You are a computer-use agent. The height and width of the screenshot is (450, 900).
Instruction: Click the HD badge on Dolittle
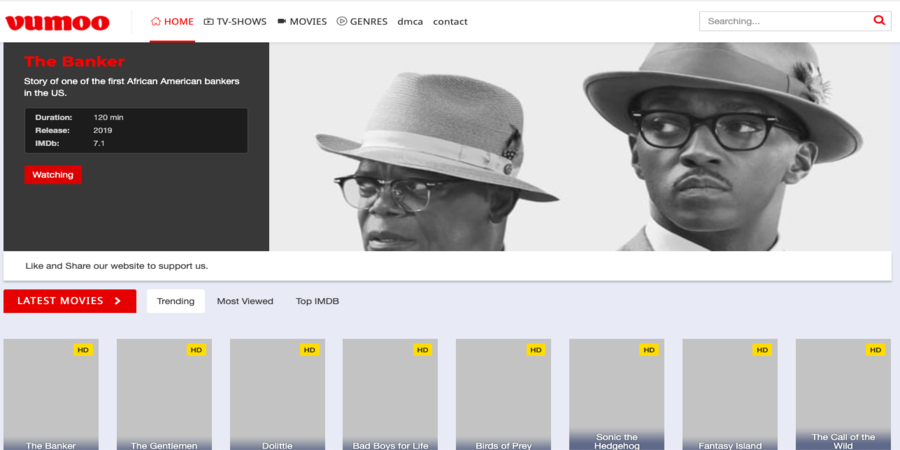tap(309, 350)
